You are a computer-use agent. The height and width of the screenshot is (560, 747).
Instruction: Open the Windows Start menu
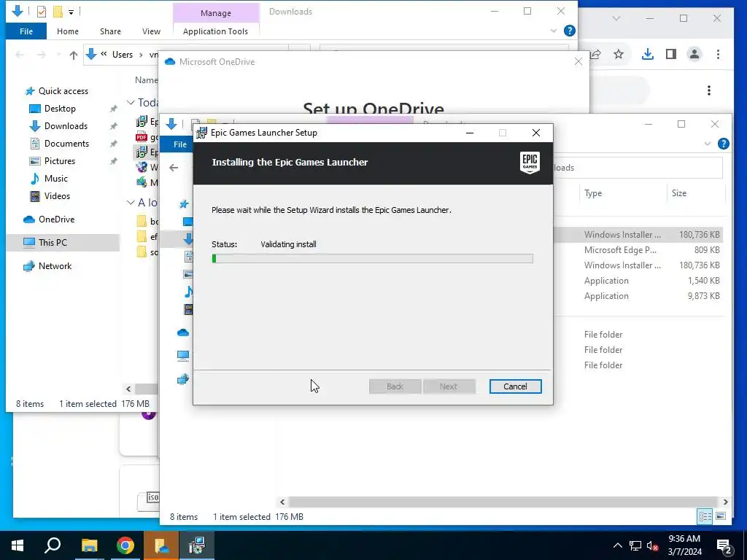click(x=18, y=545)
